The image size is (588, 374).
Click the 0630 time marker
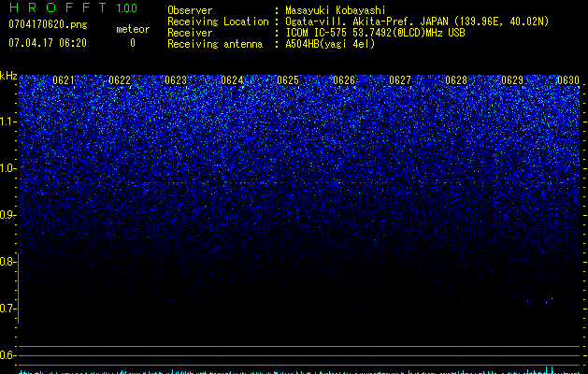click(568, 80)
